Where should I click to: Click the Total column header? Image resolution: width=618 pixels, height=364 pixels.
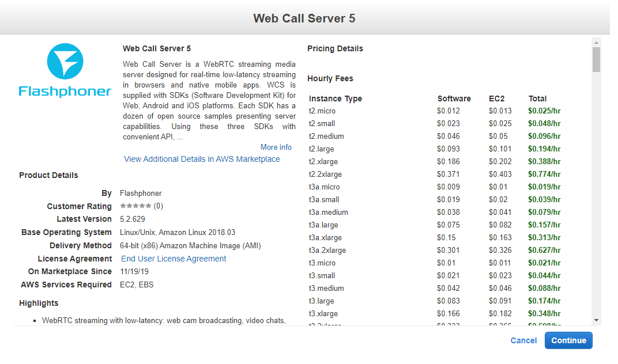[x=537, y=98]
